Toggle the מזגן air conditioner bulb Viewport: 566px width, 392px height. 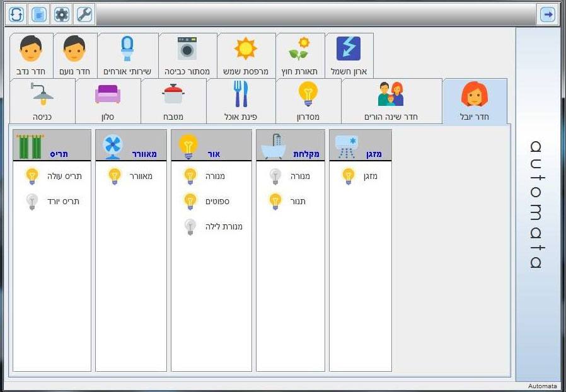pos(349,176)
